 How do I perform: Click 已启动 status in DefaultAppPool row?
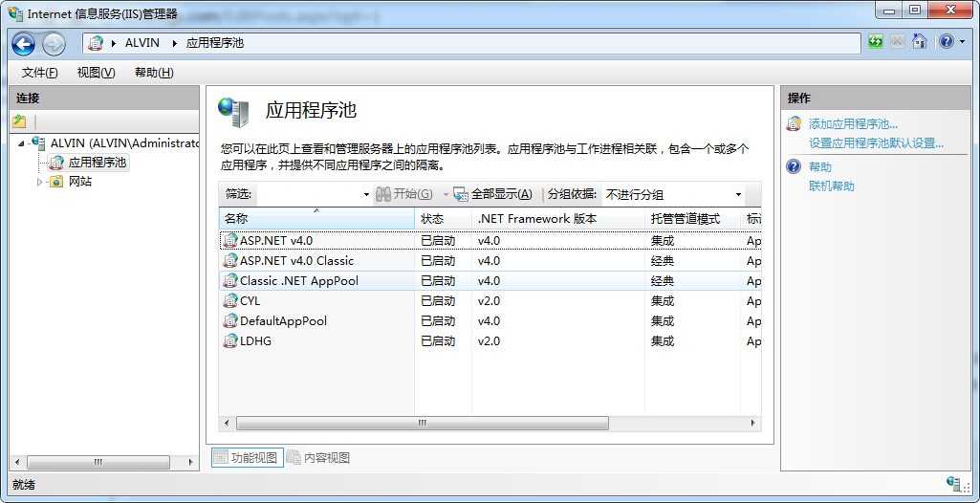pyautogui.click(x=438, y=320)
